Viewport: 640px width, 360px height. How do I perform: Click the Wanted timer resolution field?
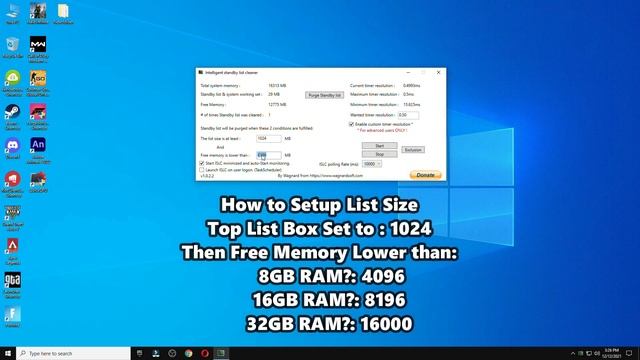[x=408, y=115]
